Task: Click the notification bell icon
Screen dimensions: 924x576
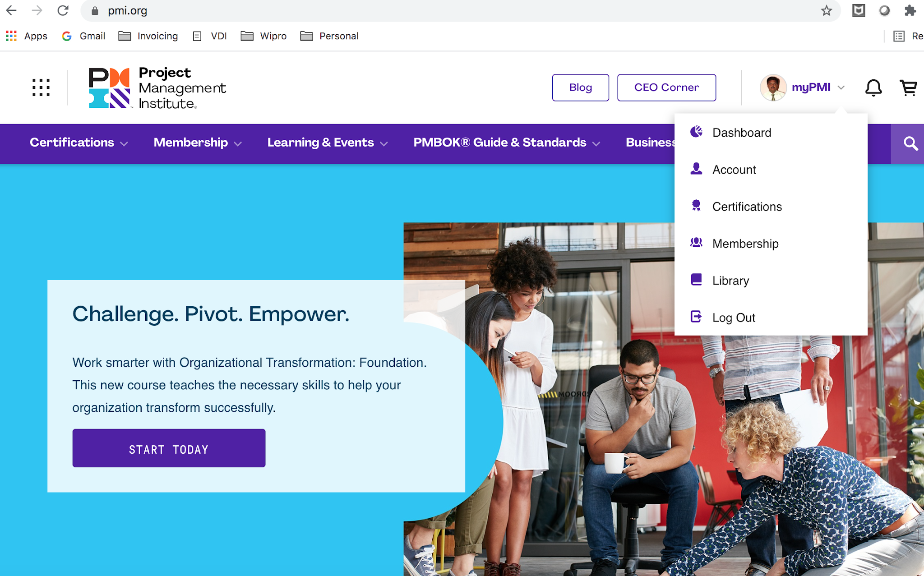Action: [x=873, y=88]
